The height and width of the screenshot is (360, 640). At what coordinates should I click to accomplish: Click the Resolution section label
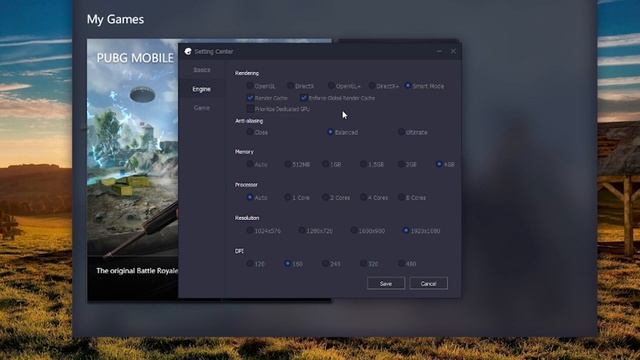[x=247, y=218]
